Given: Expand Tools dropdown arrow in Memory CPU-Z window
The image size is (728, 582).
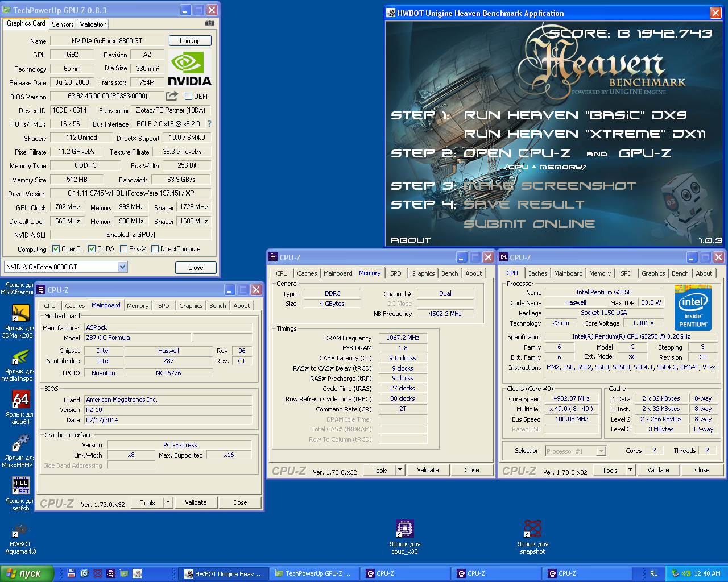Looking at the screenshot, I should (x=400, y=470).
